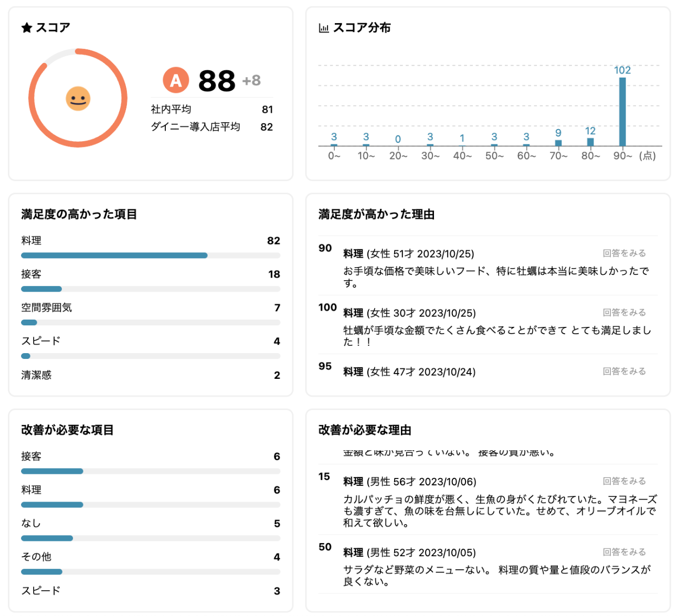Click the 70~ bar showing 9 responses
This screenshot has width=678, height=616.
click(x=558, y=143)
